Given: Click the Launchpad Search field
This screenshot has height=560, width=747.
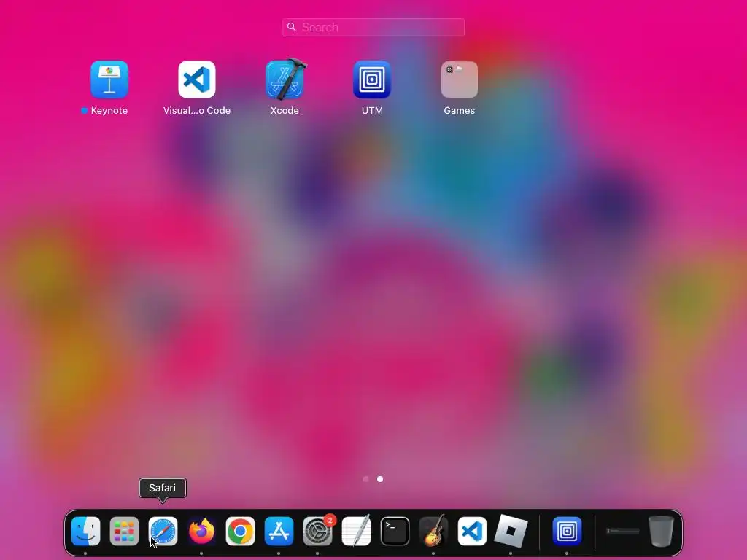Looking at the screenshot, I should coord(373,27).
